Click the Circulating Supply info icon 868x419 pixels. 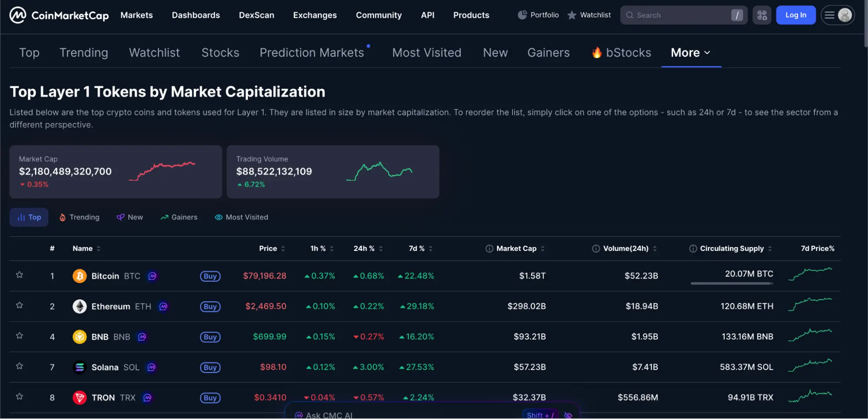click(693, 248)
